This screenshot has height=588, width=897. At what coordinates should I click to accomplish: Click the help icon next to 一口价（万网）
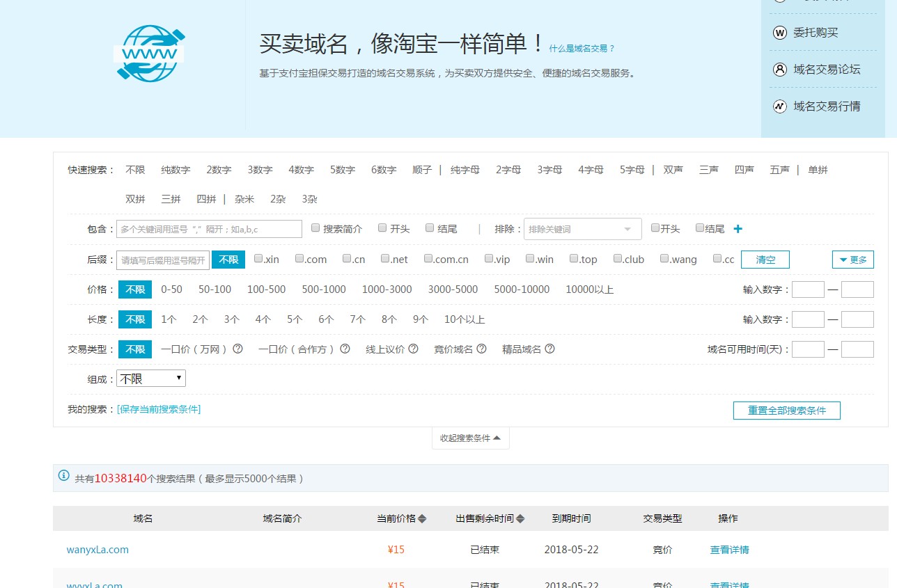[237, 349]
